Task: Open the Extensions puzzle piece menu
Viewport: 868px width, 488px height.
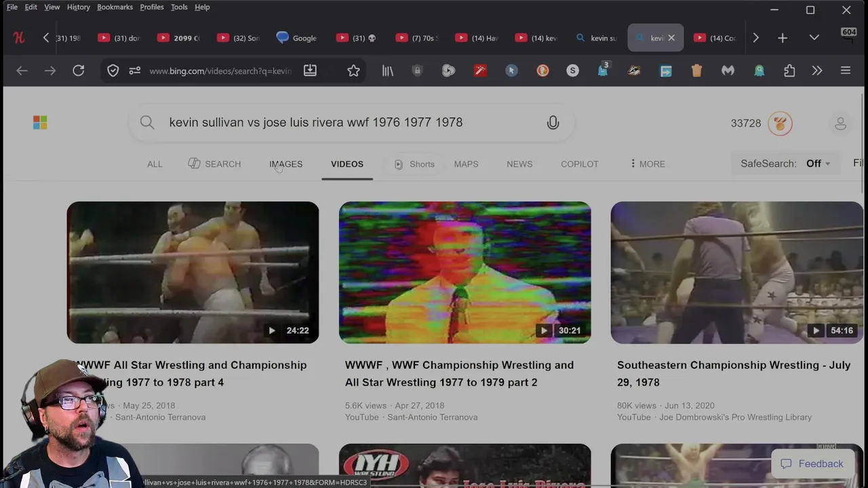Action: click(789, 70)
